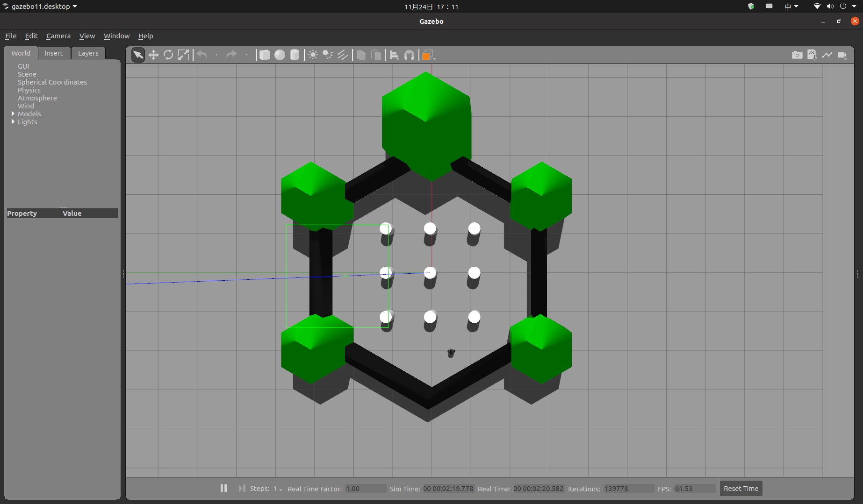
Task: Click the Reset Time button
Action: [741, 488]
